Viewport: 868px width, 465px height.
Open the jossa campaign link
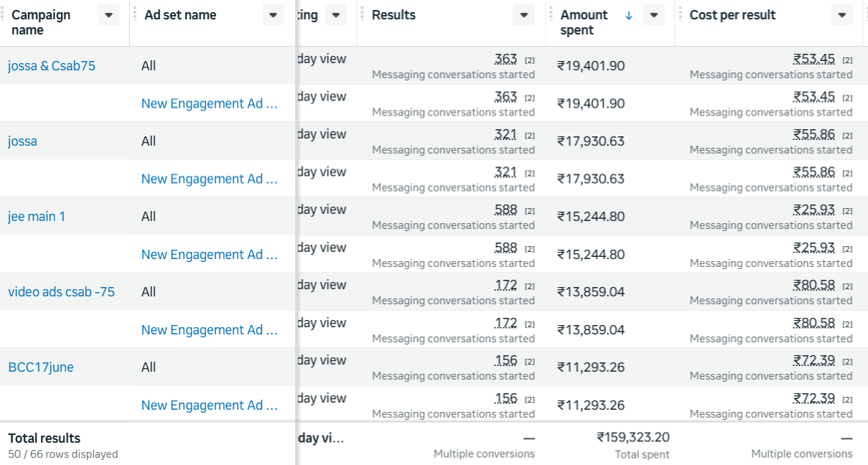pyautogui.click(x=22, y=141)
